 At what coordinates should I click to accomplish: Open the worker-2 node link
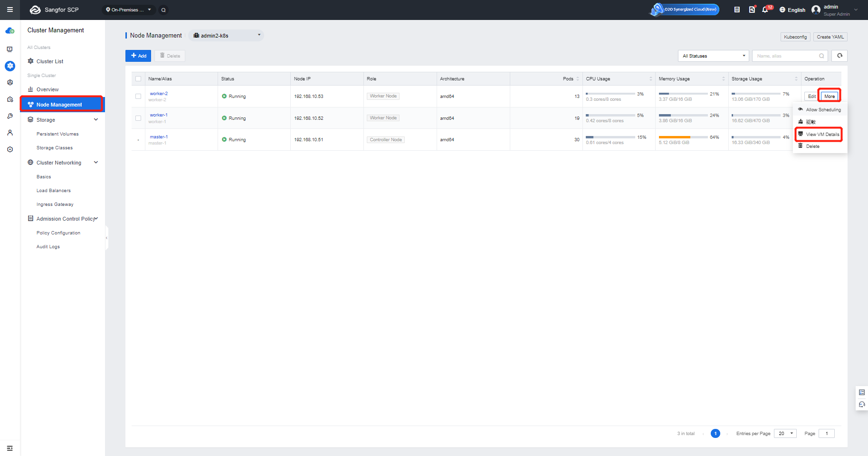click(x=159, y=94)
